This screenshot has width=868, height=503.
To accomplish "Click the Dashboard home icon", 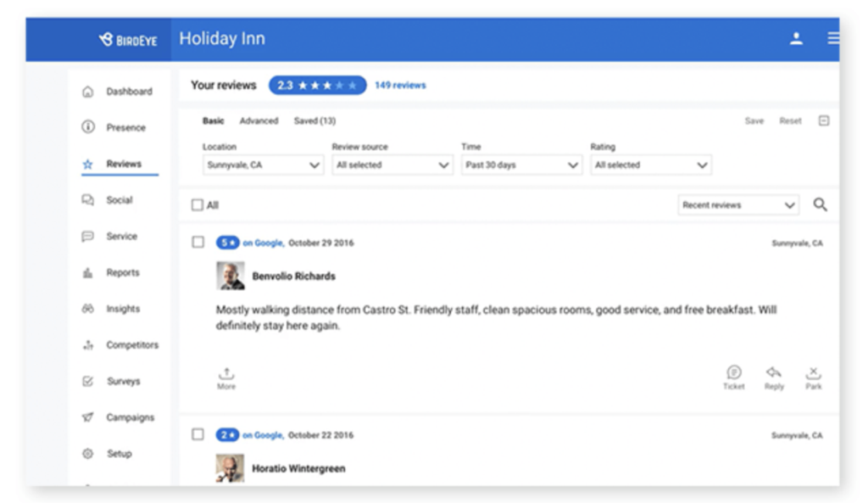I will (x=87, y=92).
